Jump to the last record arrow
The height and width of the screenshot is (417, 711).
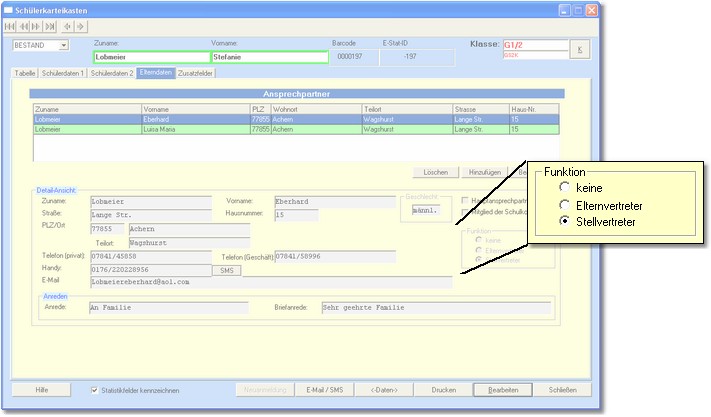click(x=50, y=25)
